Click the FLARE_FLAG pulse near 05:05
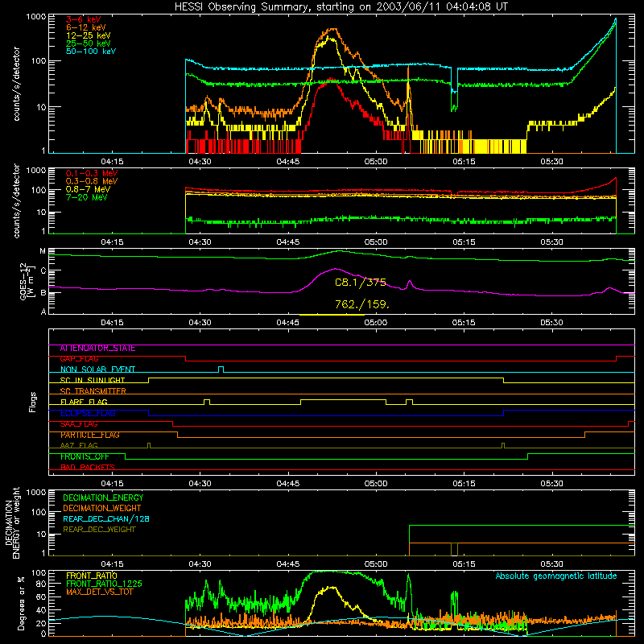644x644 pixels. point(409,402)
